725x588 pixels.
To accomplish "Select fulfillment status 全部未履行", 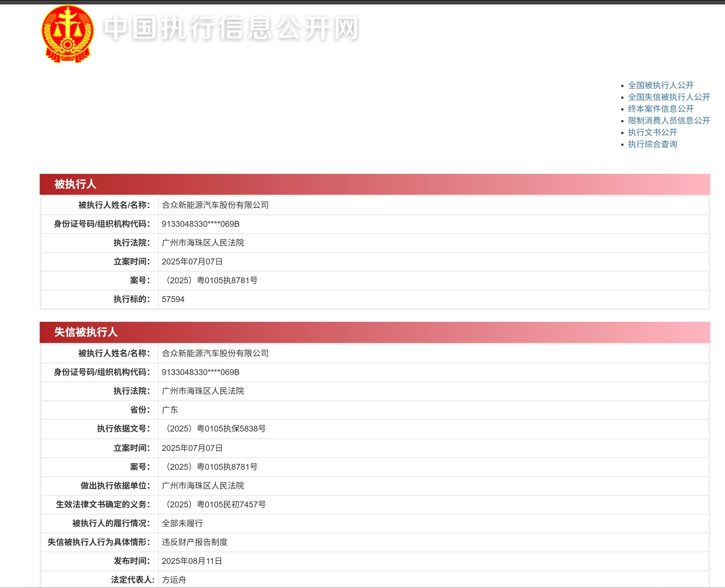I will (182, 523).
